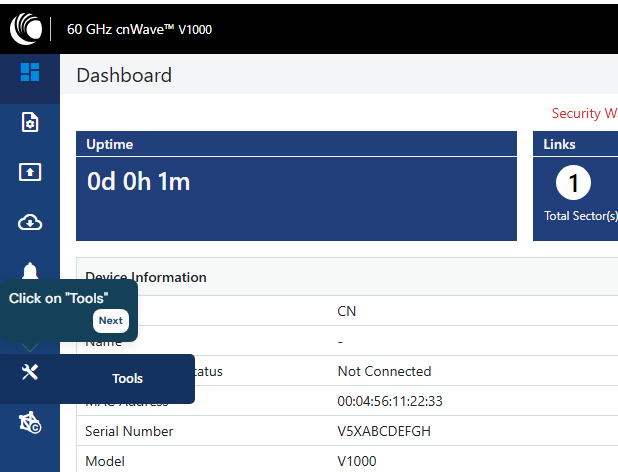This screenshot has height=472, width=618.
Task: Click the Dashboard page title
Action: [x=124, y=75]
